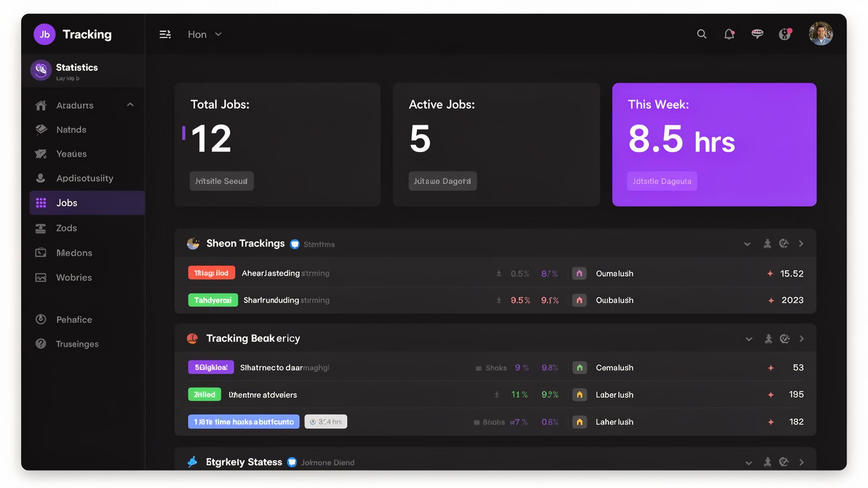Click the Wobries image icon
Viewport: 868px width, 488px height.
coord(41,277)
